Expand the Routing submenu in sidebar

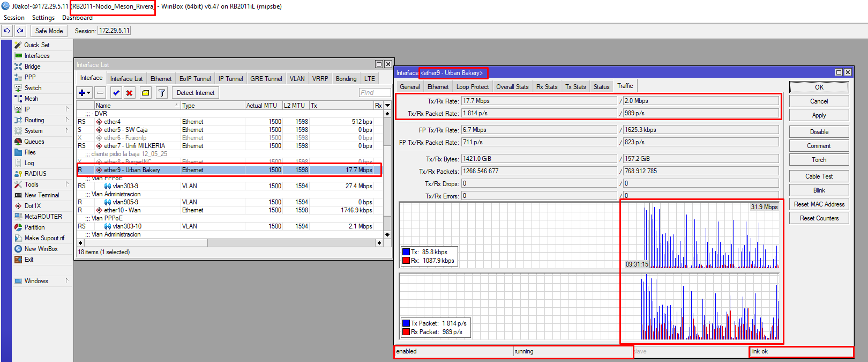tap(34, 120)
